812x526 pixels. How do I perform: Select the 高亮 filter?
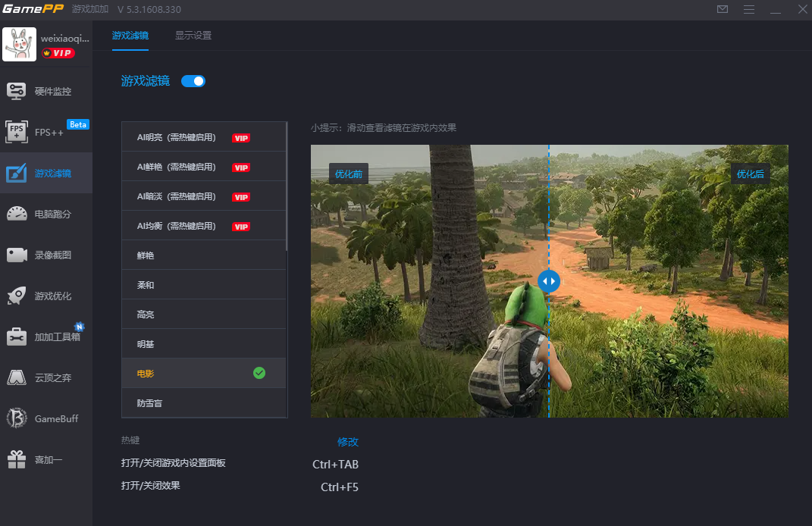(x=203, y=315)
